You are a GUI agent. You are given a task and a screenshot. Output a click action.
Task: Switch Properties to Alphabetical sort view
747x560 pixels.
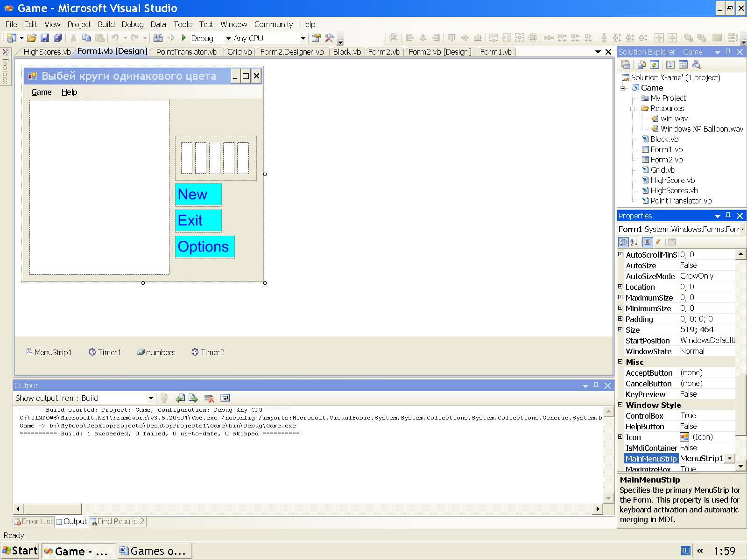click(634, 242)
